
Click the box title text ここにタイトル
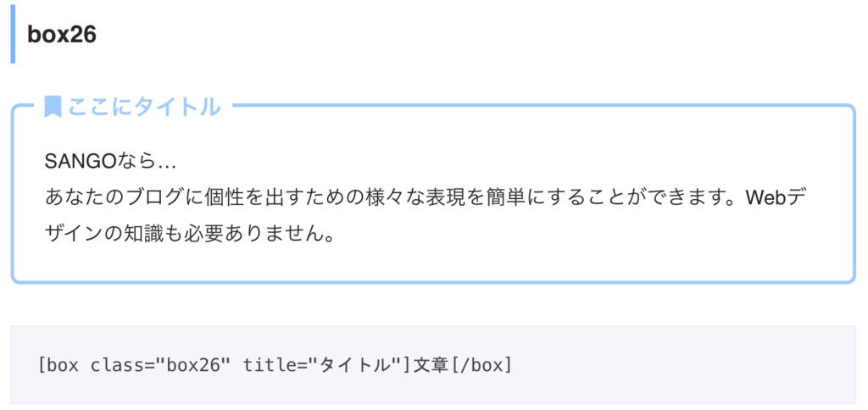pyautogui.click(x=144, y=106)
